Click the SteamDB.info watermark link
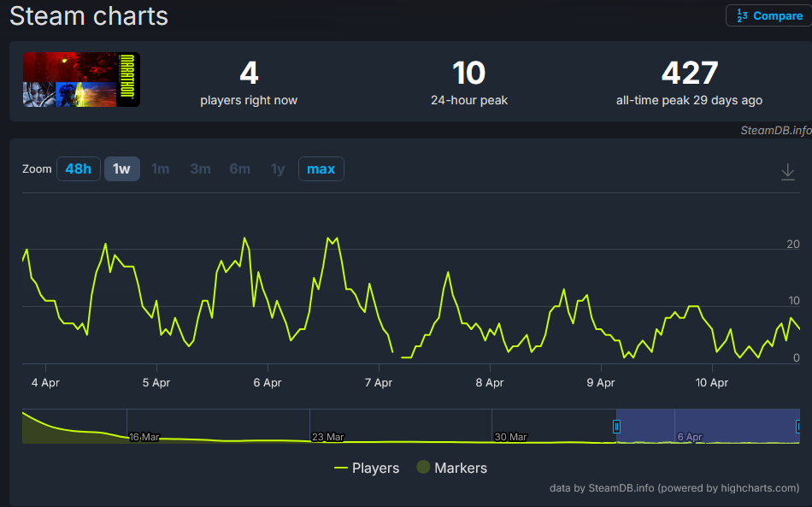 (776, 131)
